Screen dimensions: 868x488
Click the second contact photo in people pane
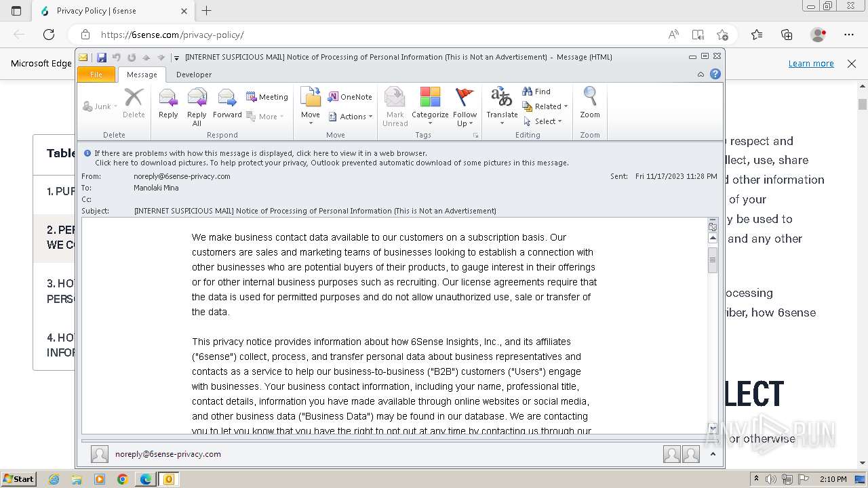[x=691, y=454]
